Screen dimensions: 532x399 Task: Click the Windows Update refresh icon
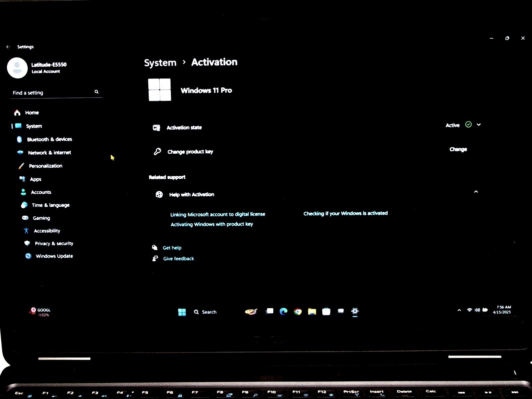pos(28,256)
